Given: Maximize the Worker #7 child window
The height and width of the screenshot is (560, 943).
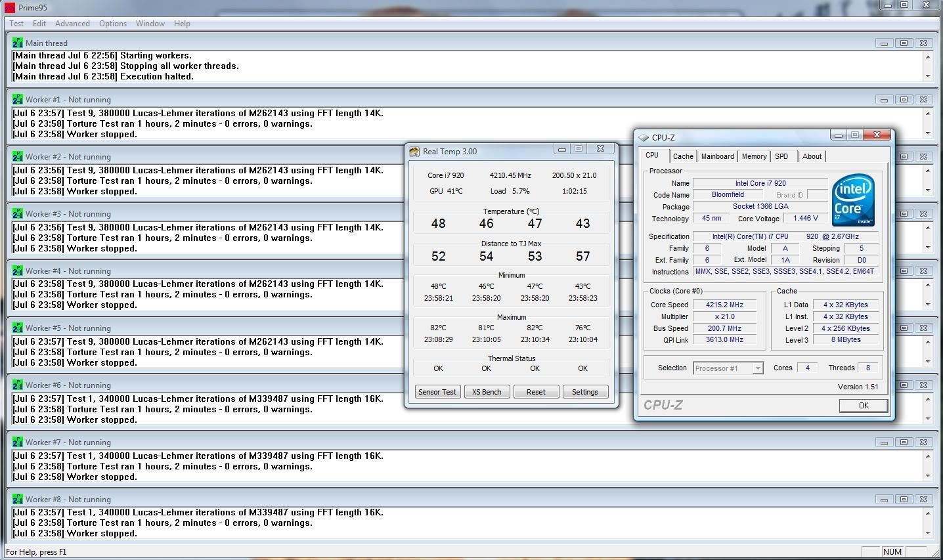Looking at the screenshot, I should click(904, 442).
